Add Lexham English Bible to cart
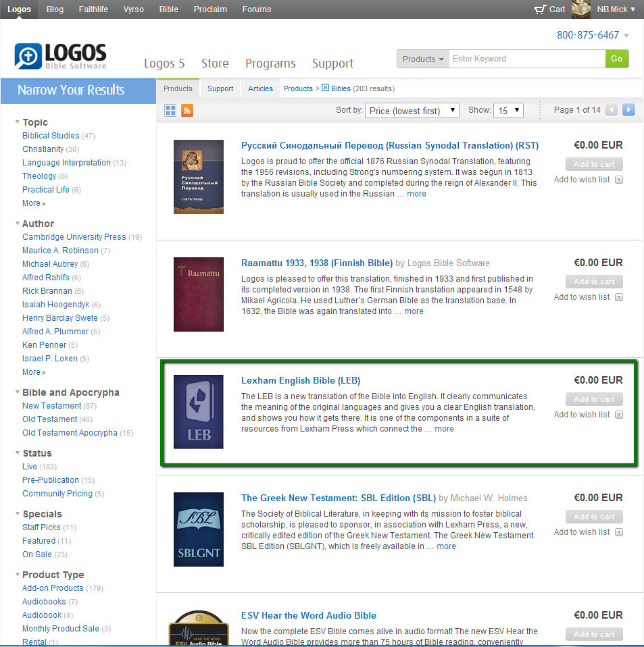 tap(594, 399)
